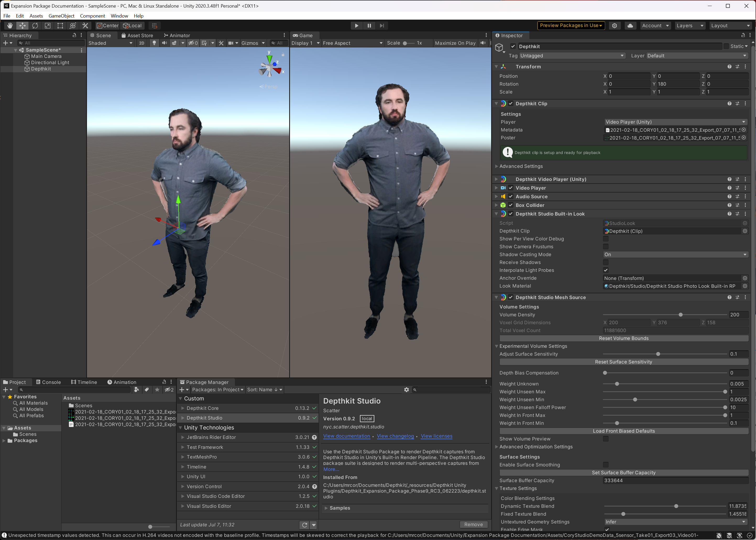Open the Player type dropdown
This screenshot has width=756, height=540.
pyautogui.click(x=675, y=122)
